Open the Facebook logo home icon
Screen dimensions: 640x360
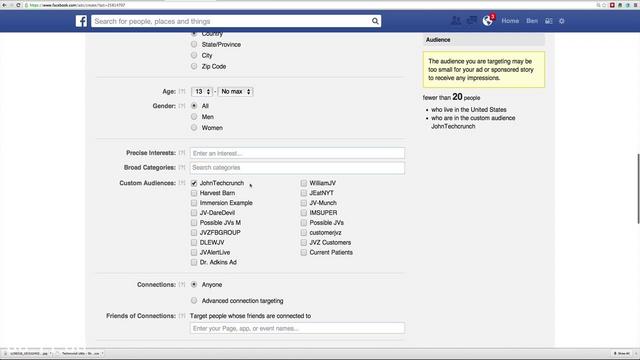[81, 21]
